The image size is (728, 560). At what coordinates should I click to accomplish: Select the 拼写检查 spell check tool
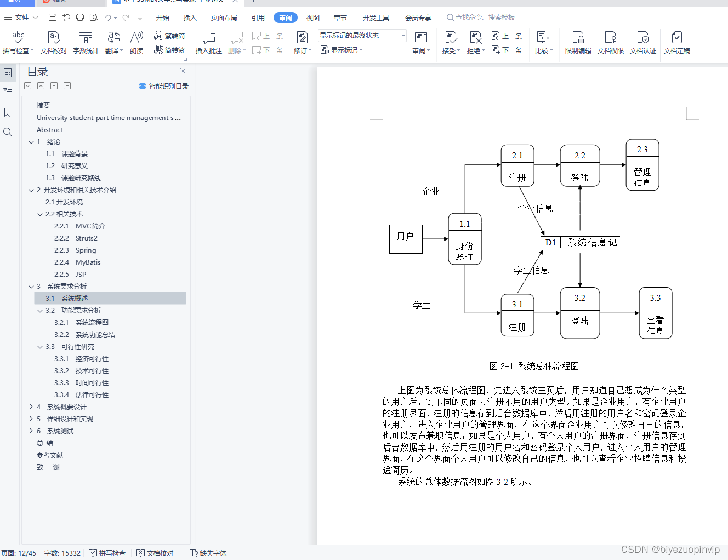click(x=18, y=42)
